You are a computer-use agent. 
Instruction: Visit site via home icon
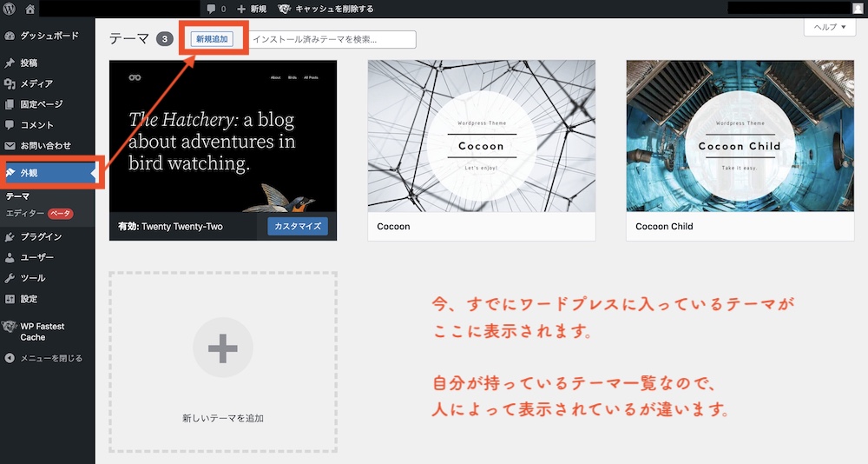coord(30,9)
